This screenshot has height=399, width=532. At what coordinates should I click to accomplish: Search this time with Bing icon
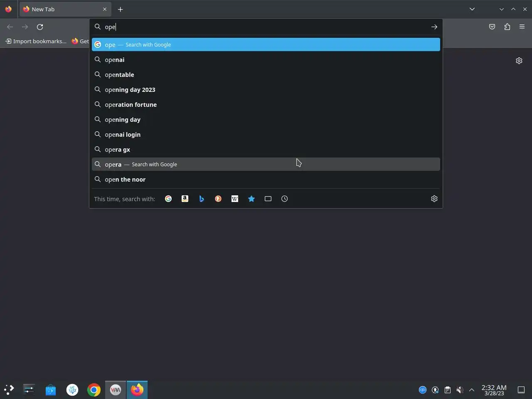[202, 199]
